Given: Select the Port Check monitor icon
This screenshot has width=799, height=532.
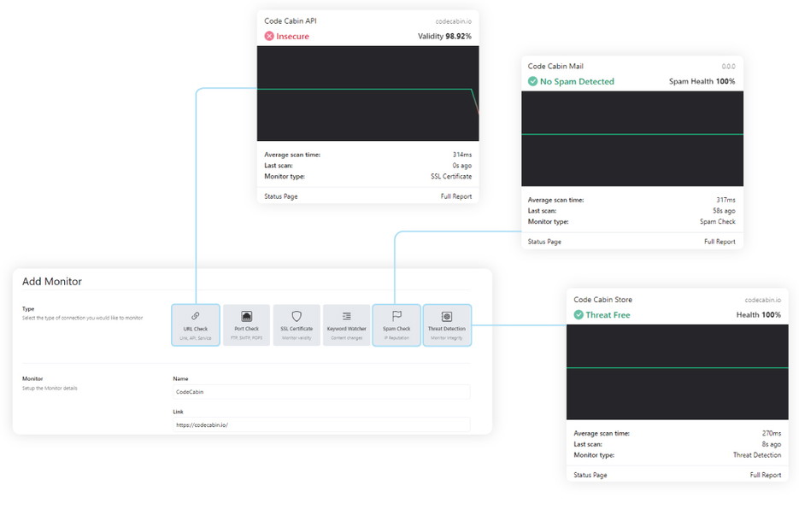Looking at the screenshot, I should point(246,324).
